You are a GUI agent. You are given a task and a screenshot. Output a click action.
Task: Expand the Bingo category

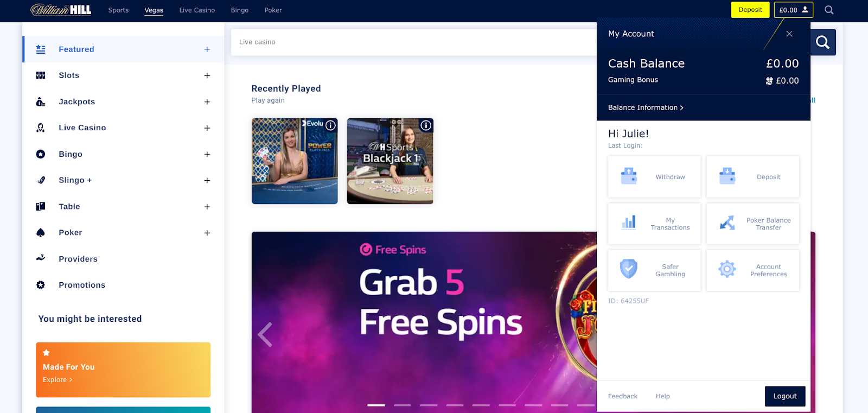207,154
